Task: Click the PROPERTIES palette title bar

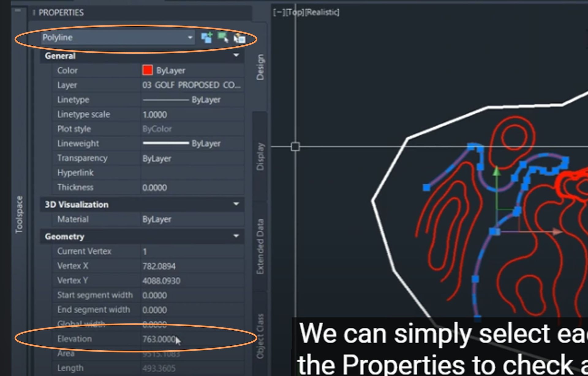Action: (x=141, y=13)
